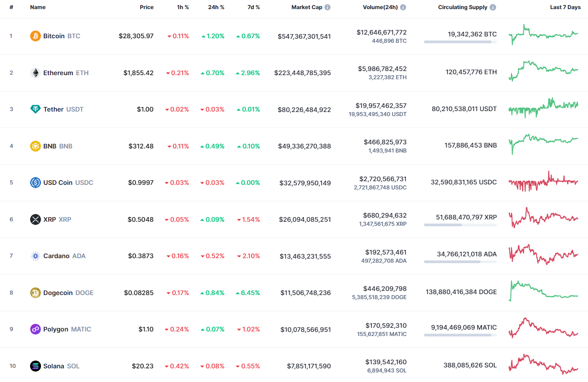Click the Cardano logo icon
The width and height of the screenshot is (588, 382).
click(x=35, y=256)
